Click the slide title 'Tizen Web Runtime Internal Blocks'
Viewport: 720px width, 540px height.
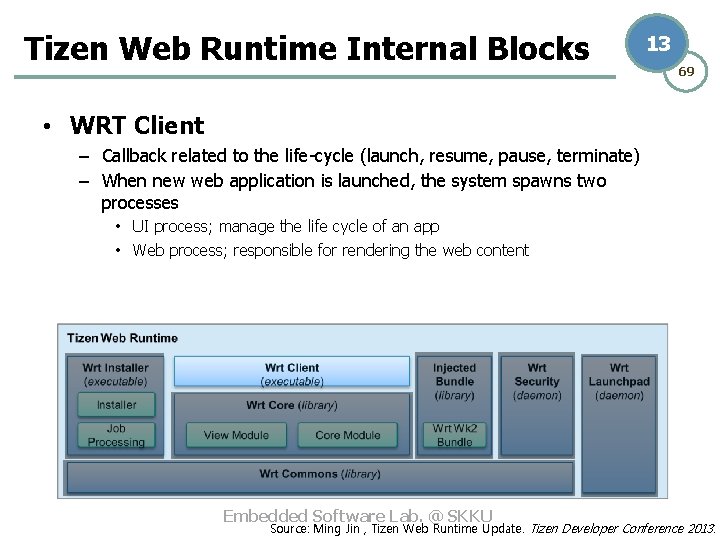coord(306,49)
